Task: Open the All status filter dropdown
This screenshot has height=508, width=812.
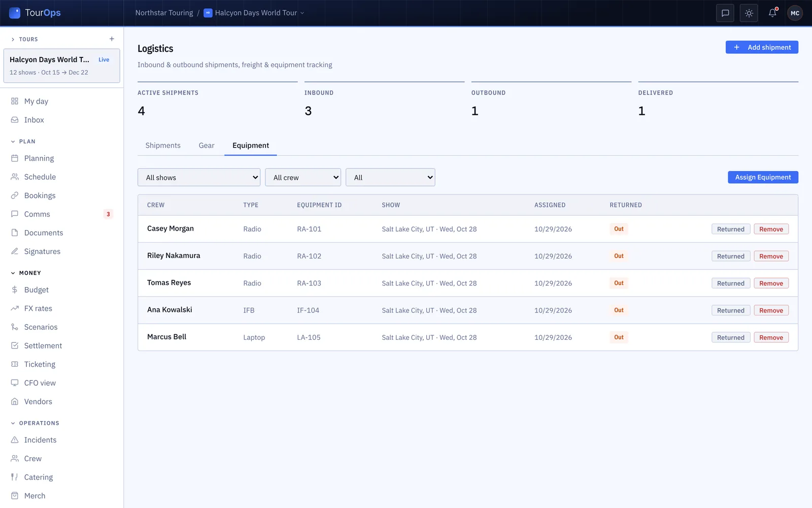Action: pos(390,177)
